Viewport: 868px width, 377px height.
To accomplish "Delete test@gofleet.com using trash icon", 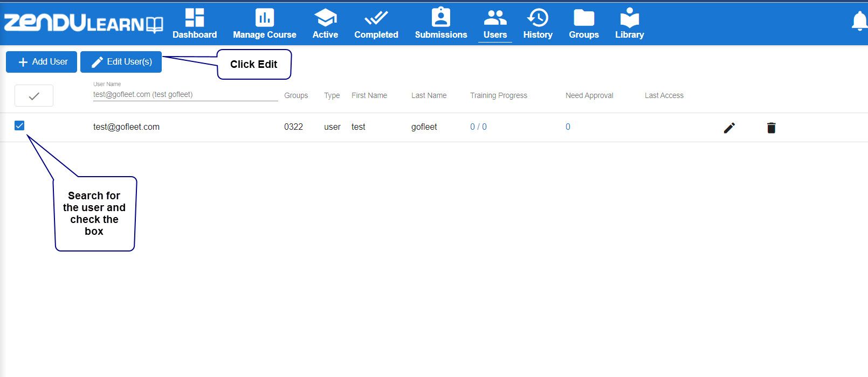I will click(771, 128).
